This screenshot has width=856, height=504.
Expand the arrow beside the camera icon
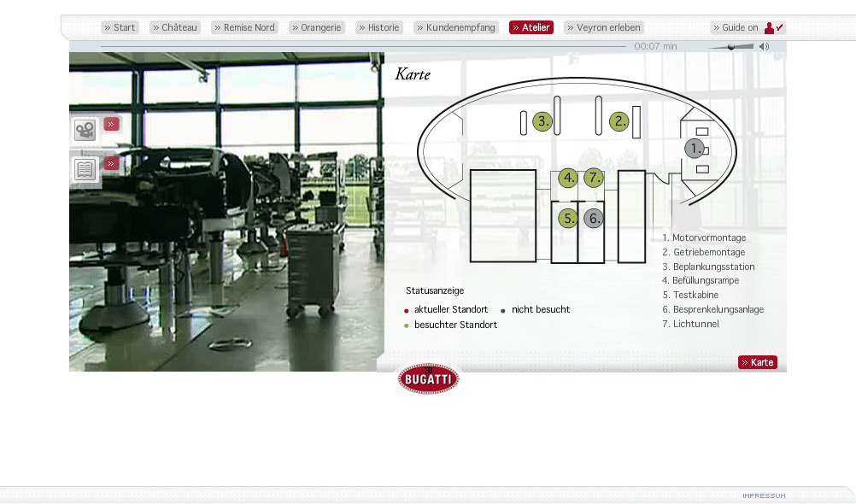[x=111, y=124]
